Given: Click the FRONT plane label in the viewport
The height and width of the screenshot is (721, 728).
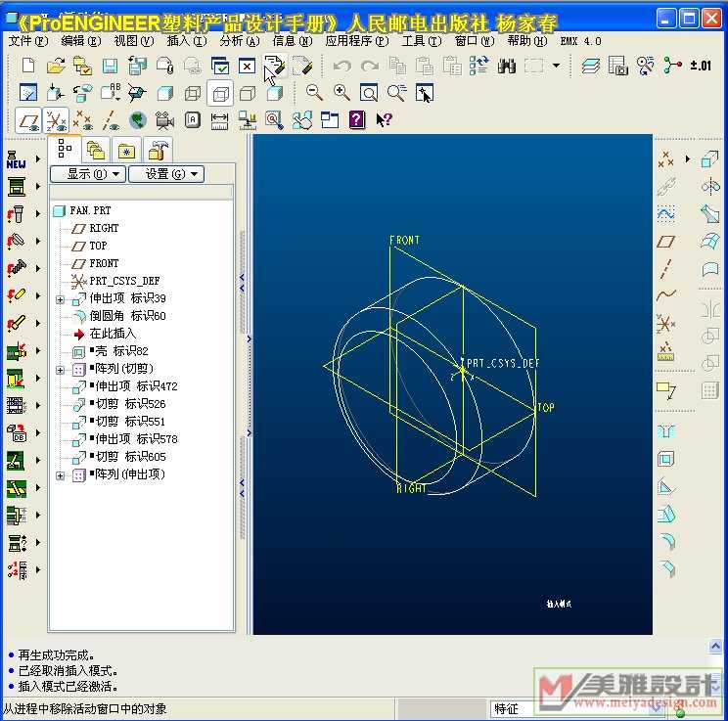Looking at the screenshot, I should (404, 240).
